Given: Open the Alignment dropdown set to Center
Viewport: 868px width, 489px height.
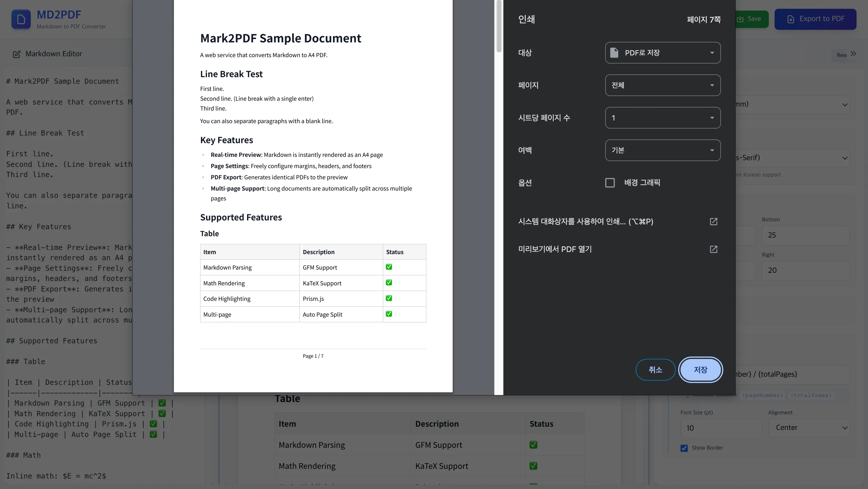Looking at the screenshot, I should point(809,428).
